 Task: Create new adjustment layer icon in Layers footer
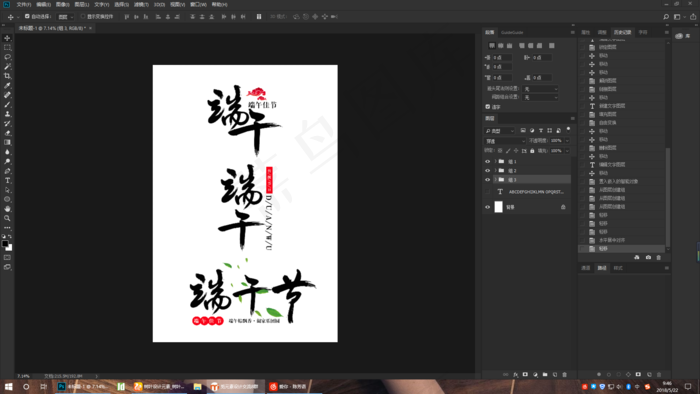point(535,375)
